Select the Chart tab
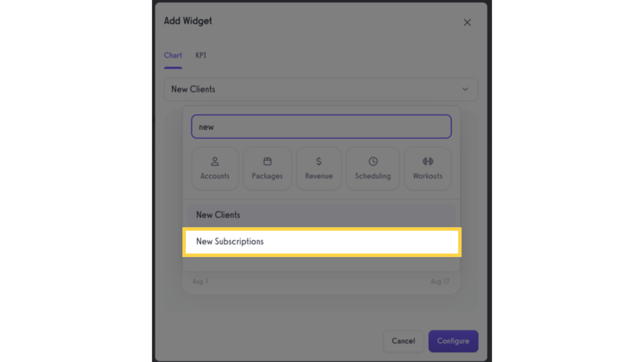This screenshot has height=362, width=644. pos(173,55)
